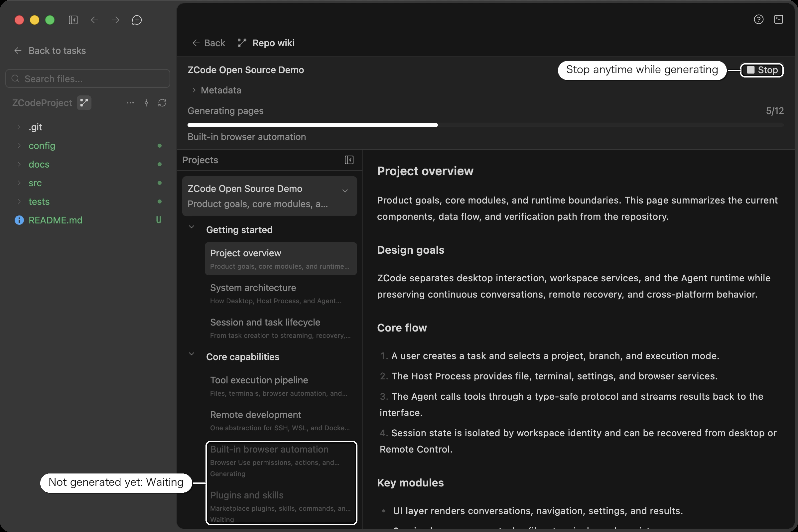Stop the wiki generation

[762, 70]
